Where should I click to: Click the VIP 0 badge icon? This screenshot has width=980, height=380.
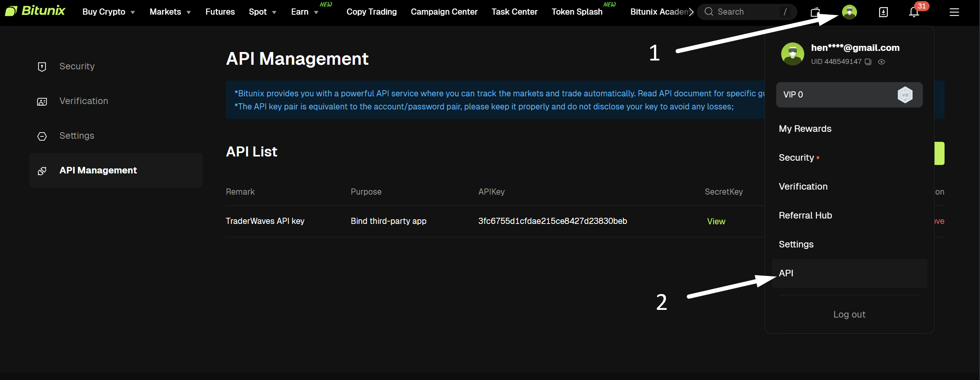pyautogui.click(x=905, y=94)
